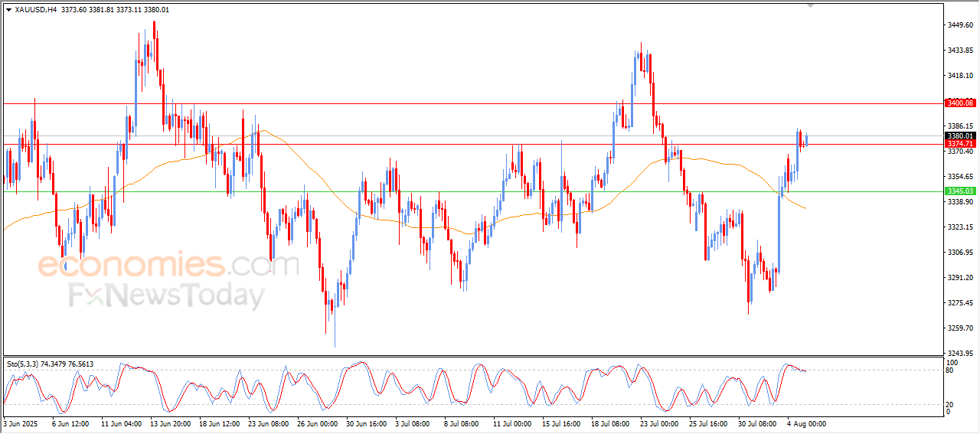Click the stochastic 100 level label
This screenshot has width=980, height=434.
(953, 362)
